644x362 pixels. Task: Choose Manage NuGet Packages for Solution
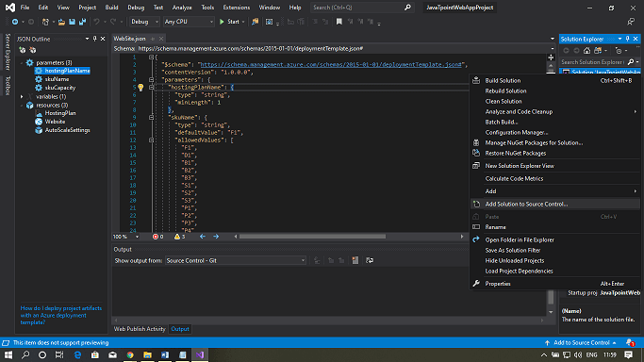(x=555, y=143)
